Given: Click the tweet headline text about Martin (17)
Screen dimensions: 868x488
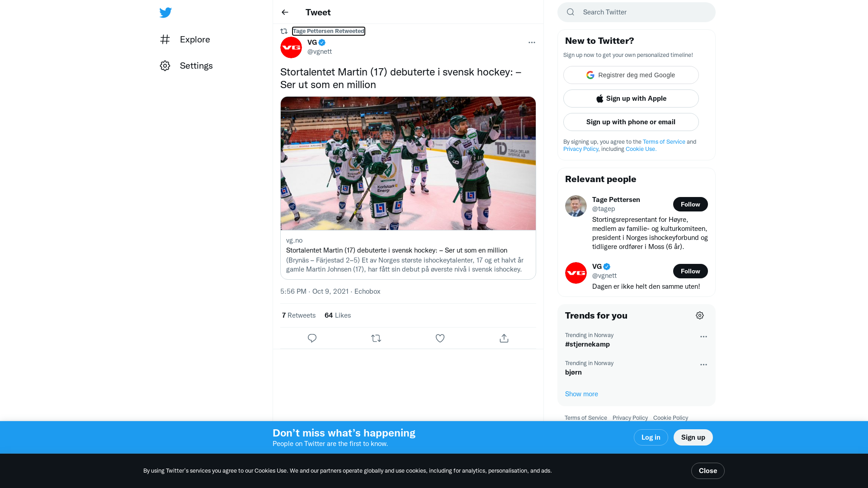Looking at the screenshot, I should point(401,78).
